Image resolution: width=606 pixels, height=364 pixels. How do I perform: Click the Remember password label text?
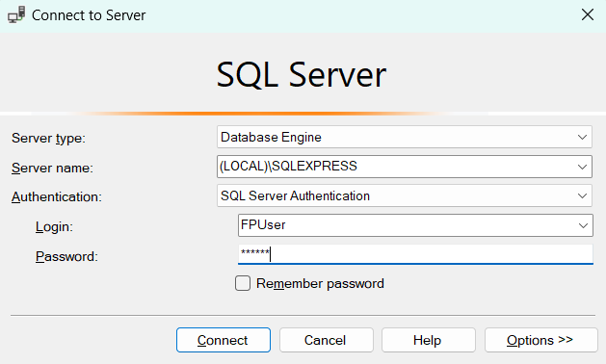pyautogui.click(x=320, y=284)
